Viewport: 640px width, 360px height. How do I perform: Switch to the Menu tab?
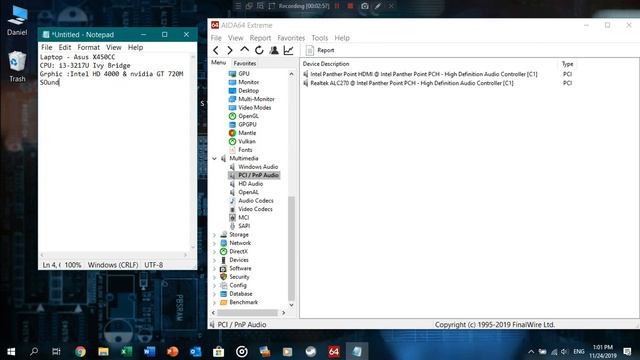tap(218, 62)
